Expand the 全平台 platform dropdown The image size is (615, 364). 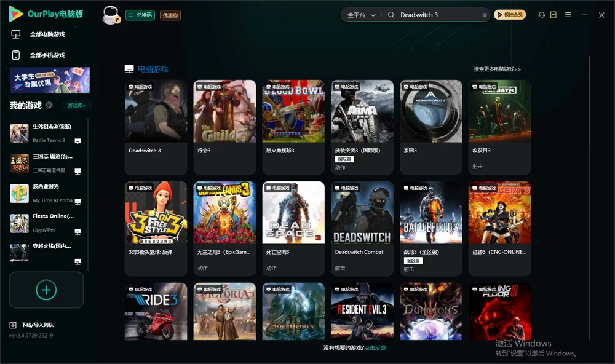pyautogui.click(x=361, y=15)
